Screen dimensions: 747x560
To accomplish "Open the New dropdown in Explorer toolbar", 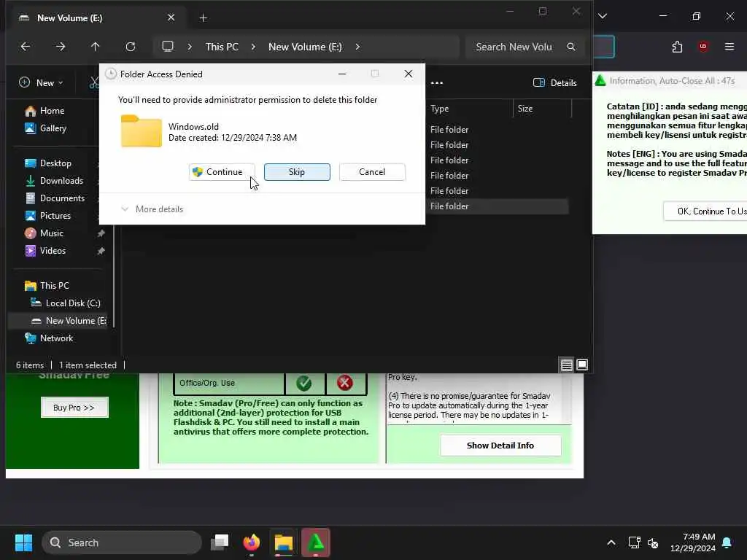I will pyautogui.click(x=42, y=83).
